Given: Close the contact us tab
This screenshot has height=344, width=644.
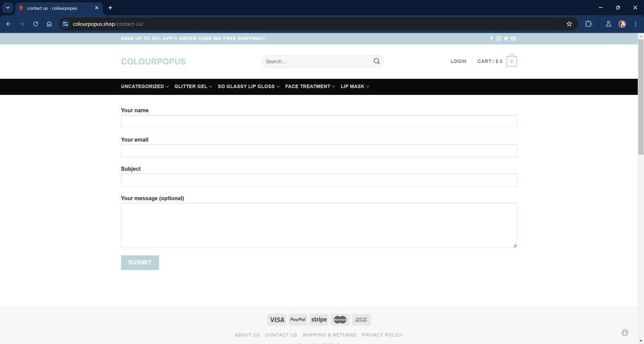Looking at the screenshot, I should [x=97, y=8].
